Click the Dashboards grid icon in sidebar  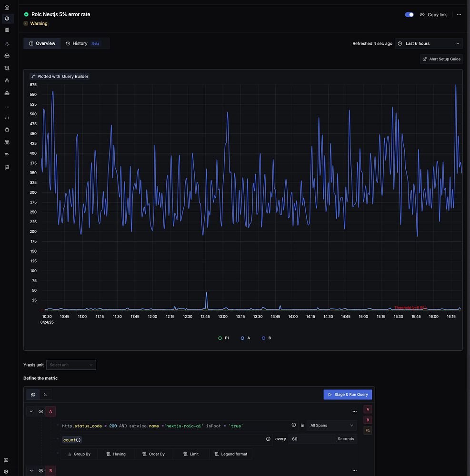(x=7, y=30)
